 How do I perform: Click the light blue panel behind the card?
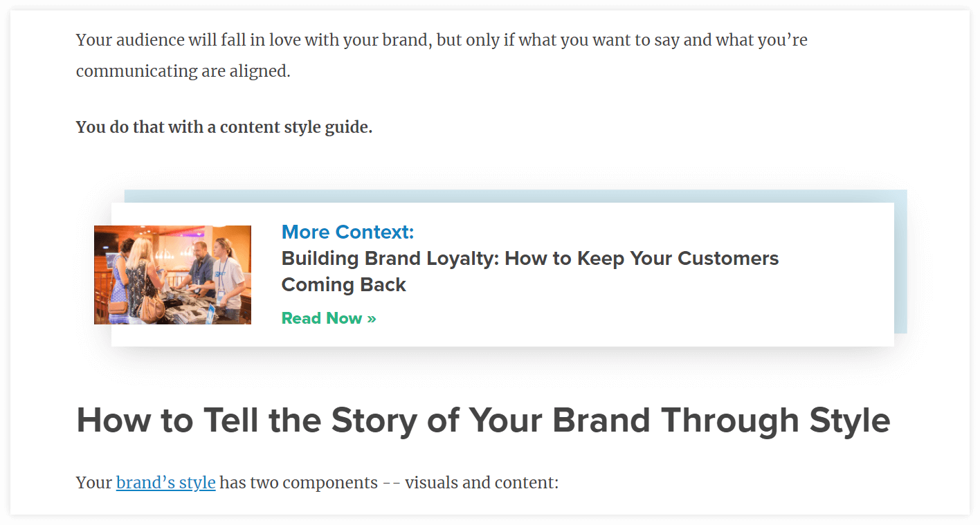pos(900,261)
